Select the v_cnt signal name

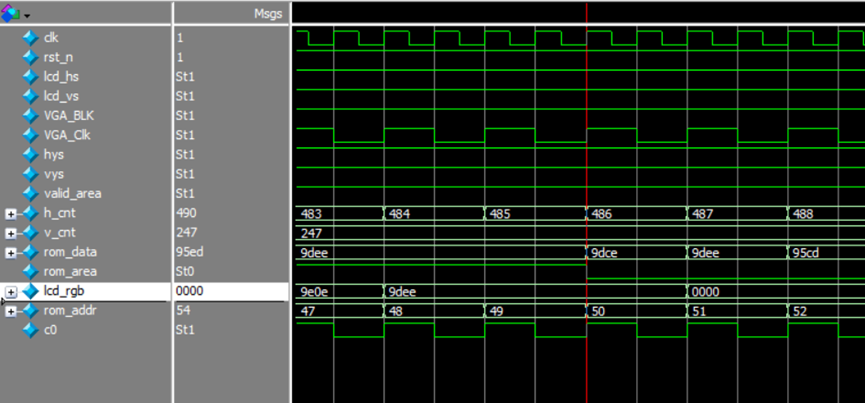58,233
